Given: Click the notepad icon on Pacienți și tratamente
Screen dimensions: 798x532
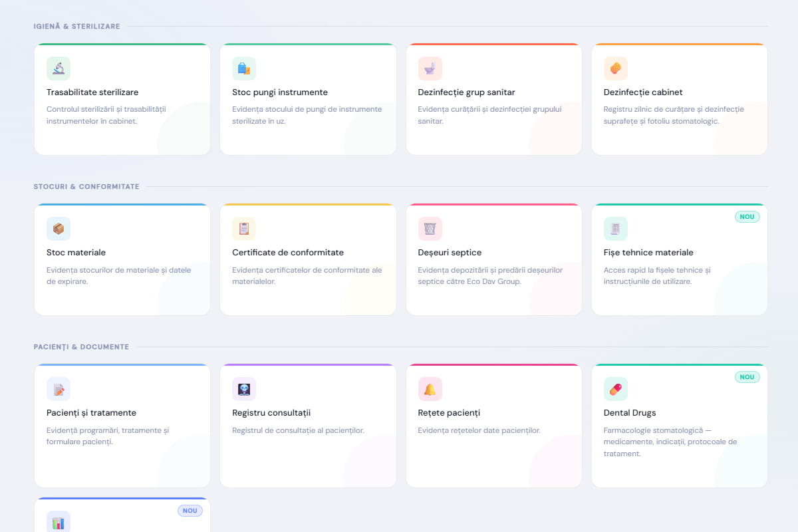Looking at the screenshot, I should pyautogui.click(x=59, y=389).
